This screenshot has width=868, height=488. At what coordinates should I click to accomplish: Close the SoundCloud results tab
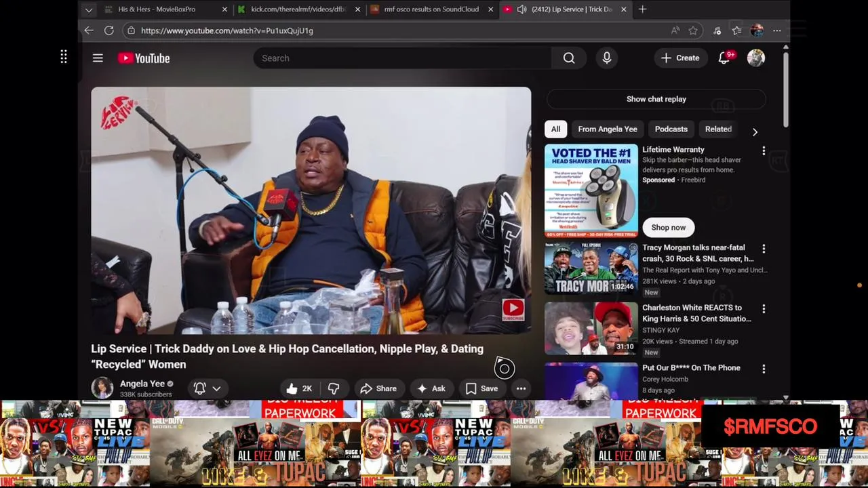click(x=490, y=9)
